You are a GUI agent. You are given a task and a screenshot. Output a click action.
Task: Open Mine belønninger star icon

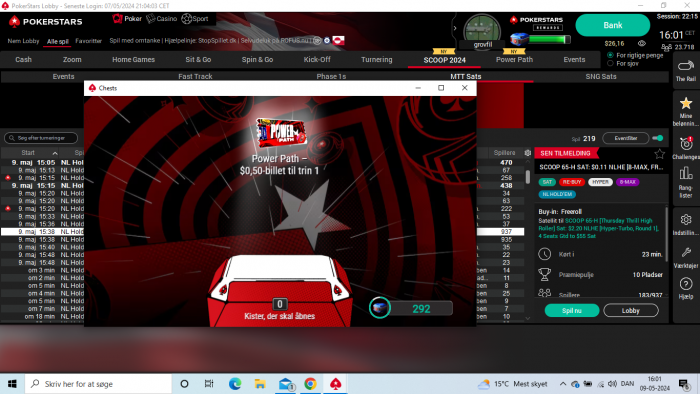pos(686,104)
